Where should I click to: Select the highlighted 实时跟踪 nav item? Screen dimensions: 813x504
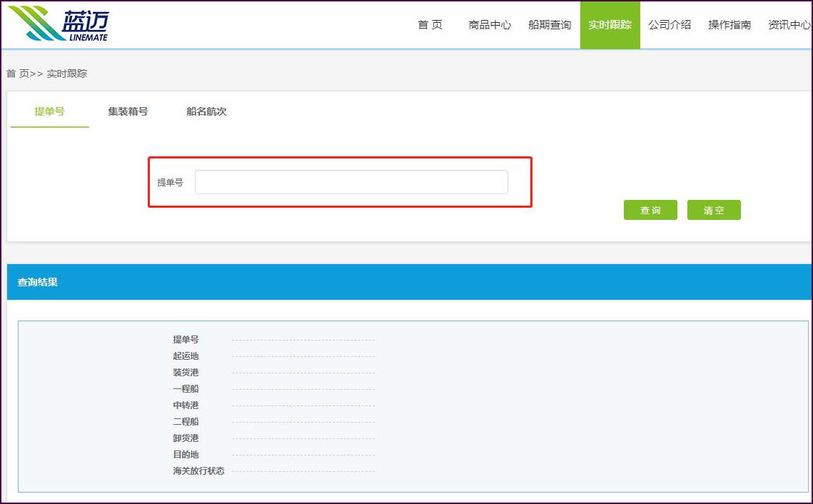coord(610,25)
